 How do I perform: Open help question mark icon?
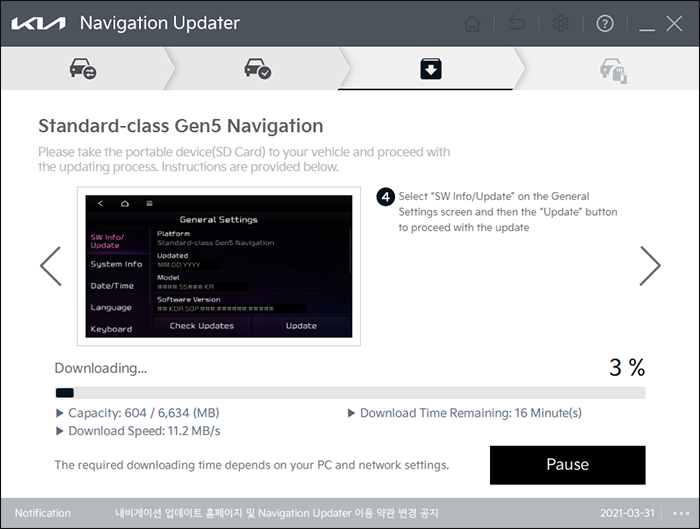(x=605, y=23)
